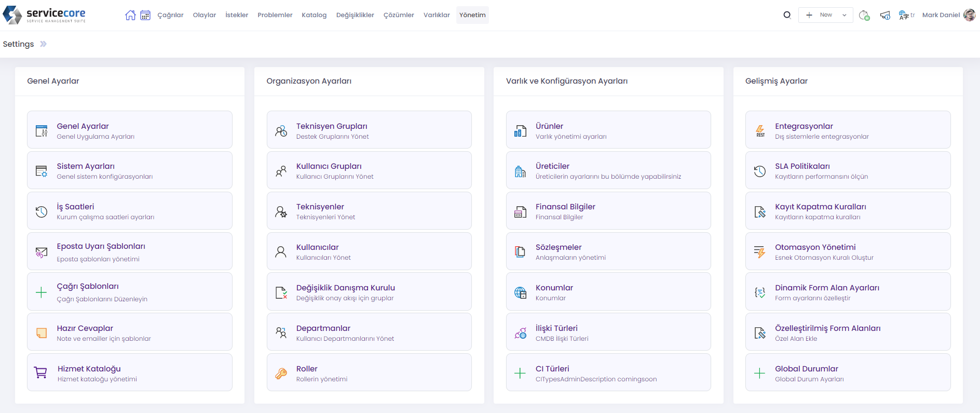Click the ServiceCore logo

(x=45, y=15)
